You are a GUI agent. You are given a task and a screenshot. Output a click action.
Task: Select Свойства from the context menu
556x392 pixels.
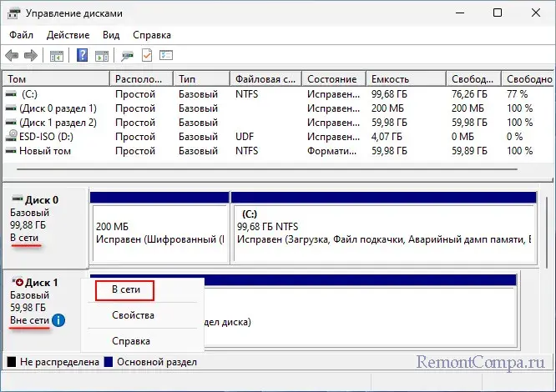tap(133, 315)
